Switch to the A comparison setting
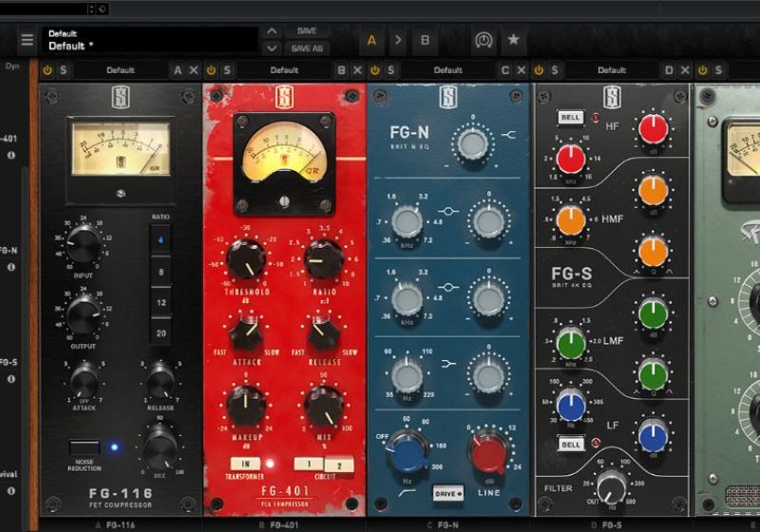The height and width of the screenshot is (532, 760). (371, 40)
